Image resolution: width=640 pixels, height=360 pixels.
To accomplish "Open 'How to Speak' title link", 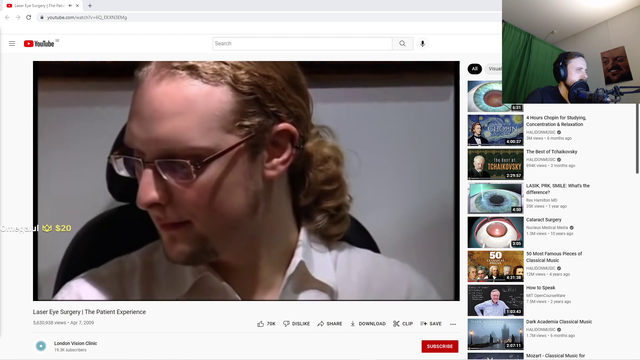I will 540,288.
